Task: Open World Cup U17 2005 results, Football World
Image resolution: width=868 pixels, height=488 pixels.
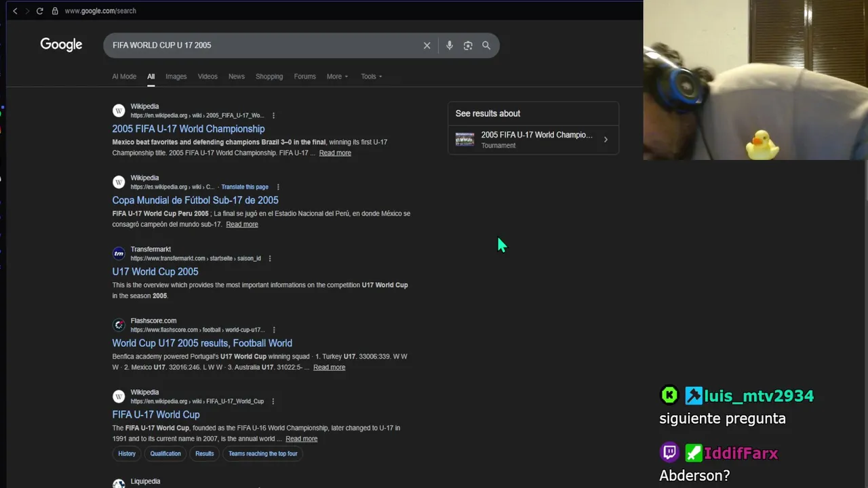Action: point(202,343)
